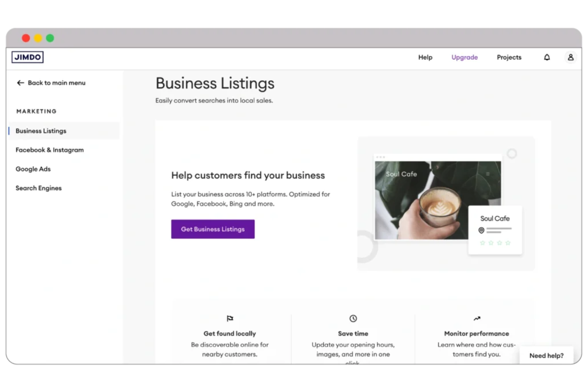Click the hamburger menu on the Soul Cafe preview

coord(487,174)
